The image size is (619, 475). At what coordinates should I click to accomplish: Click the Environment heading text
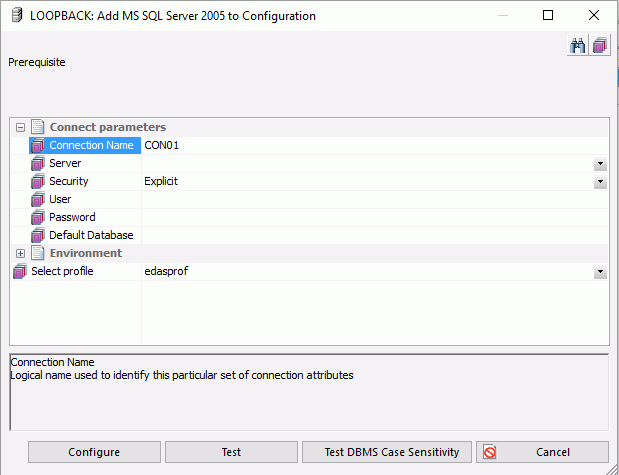[x=86, y=253]
